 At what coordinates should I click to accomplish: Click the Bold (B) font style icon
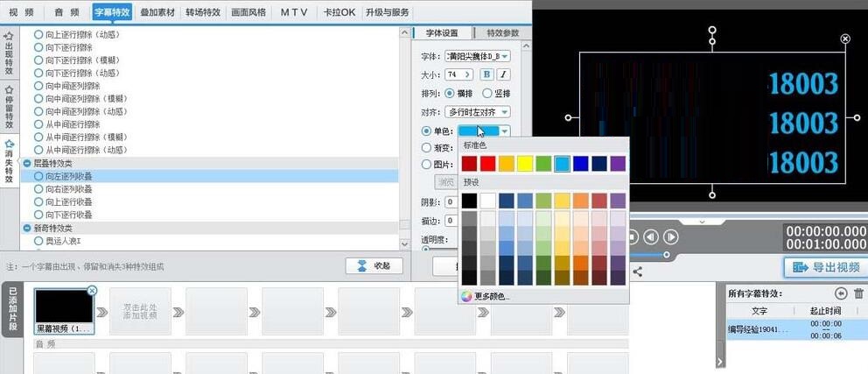point(487,74)
